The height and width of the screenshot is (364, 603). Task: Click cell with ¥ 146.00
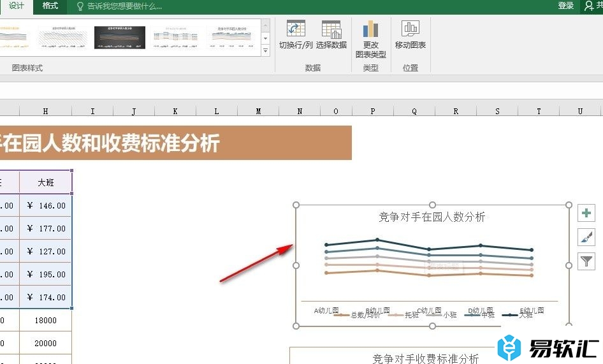click(45, 205)
